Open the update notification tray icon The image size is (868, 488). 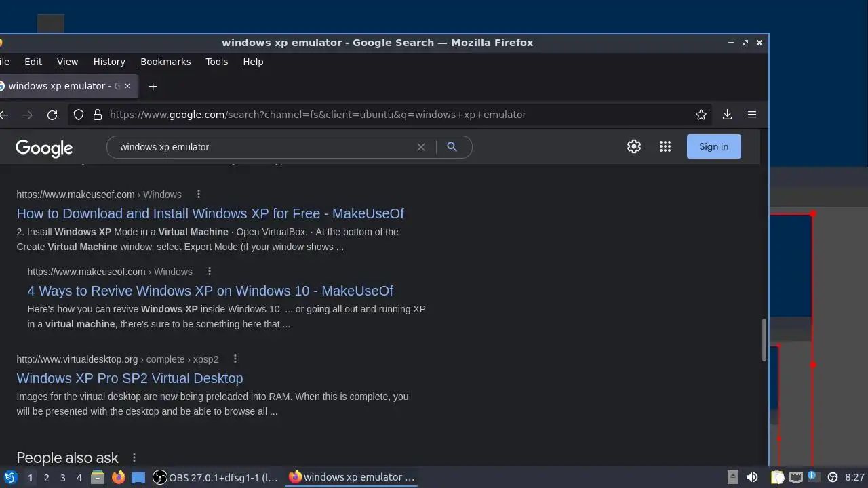click(813, 477)
